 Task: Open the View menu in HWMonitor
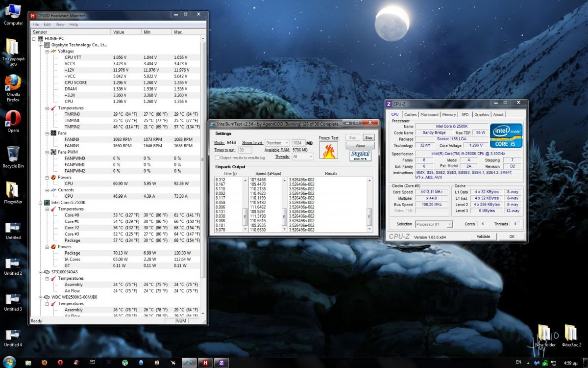point(60,25)
